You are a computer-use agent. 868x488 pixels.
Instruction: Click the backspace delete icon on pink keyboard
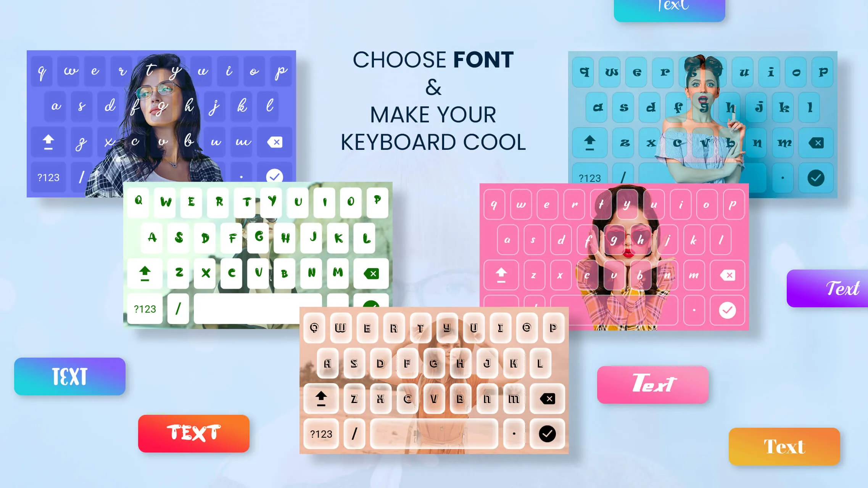click(728, 274)
